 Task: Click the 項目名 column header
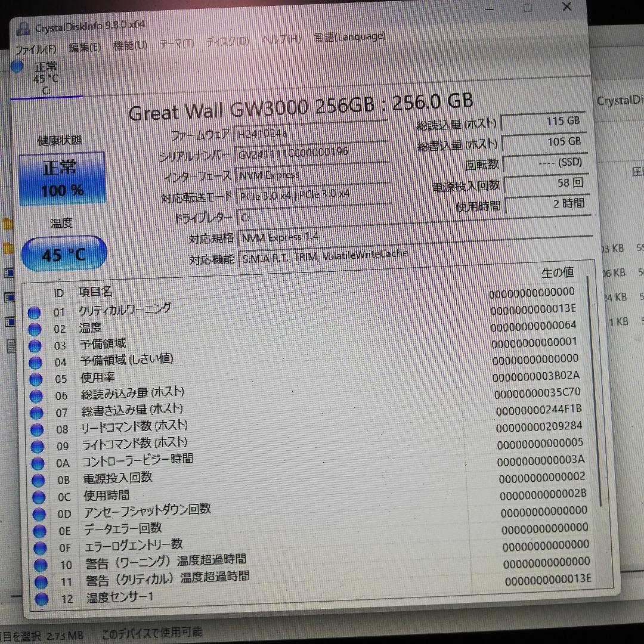pyautogui.click(x=95, y=292)
